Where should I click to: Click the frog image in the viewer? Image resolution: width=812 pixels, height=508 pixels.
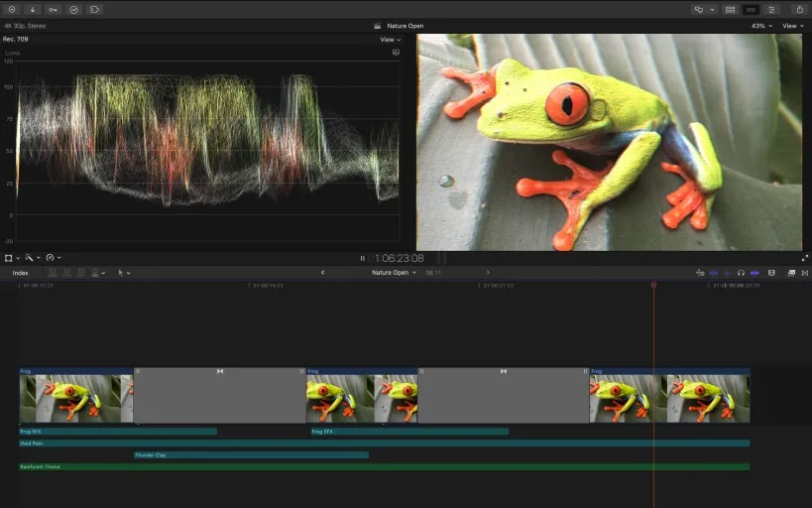pyautogui.click(x=609, y=143)
